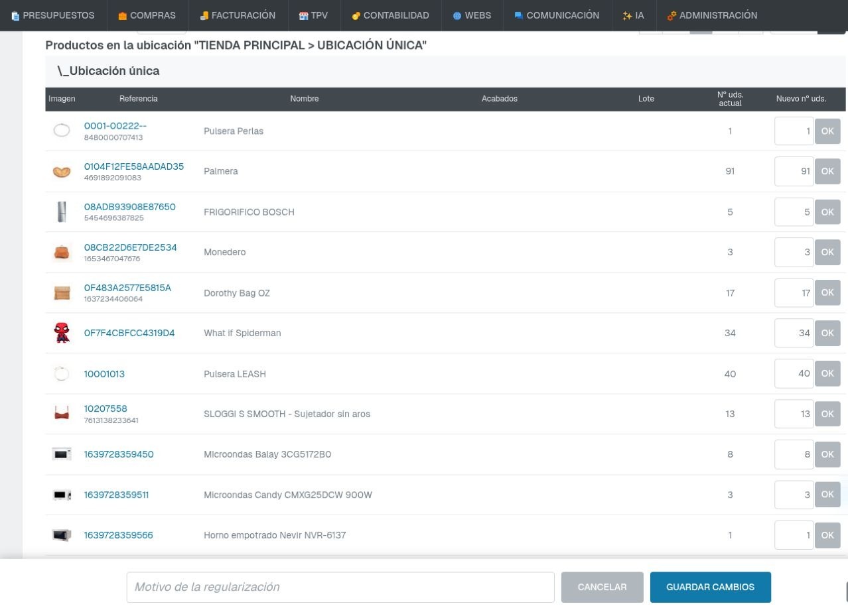Screen dimensions: 848x616
Task: Click OK for Pulsera LEASH row
Action: coord(827,373)
